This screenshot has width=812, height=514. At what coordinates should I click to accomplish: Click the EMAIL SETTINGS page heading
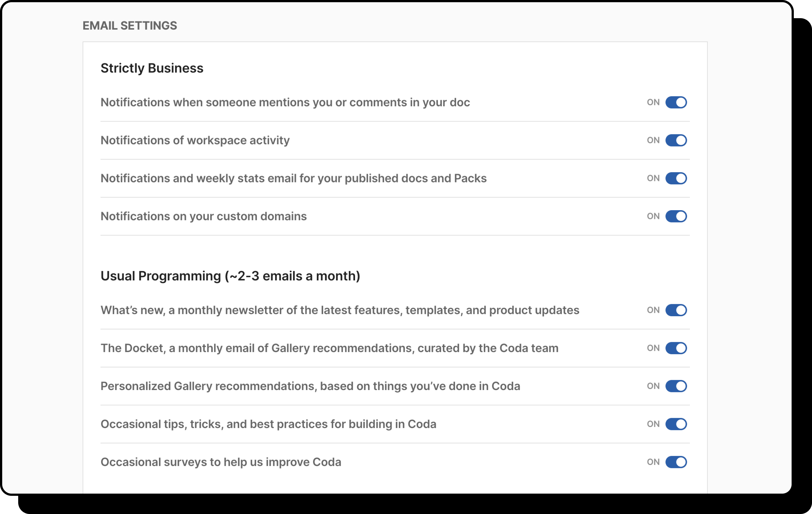[x=130, y=26]
